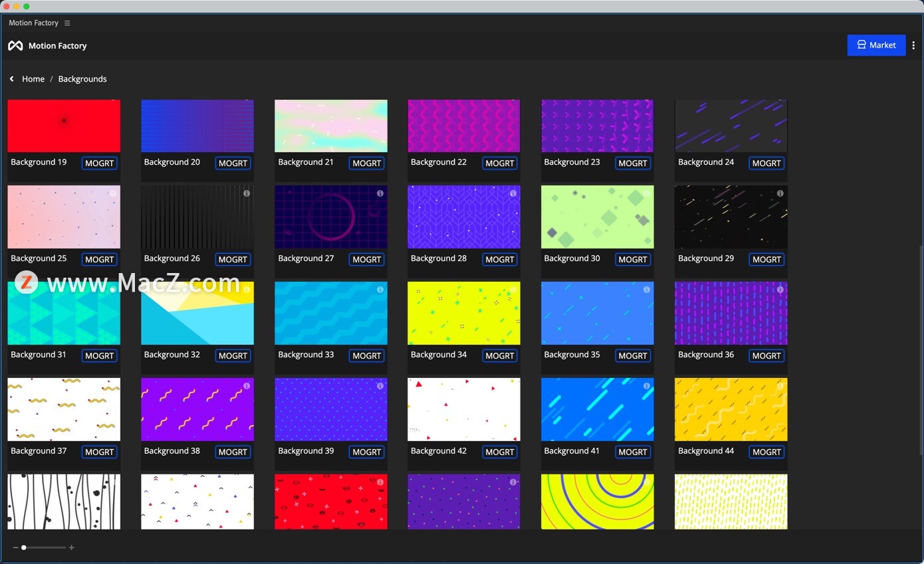The width and height of the screenshot is (924, 564).
Task: Click the "Background 39" label
Action: pyautogui.click(x=306, y=451)
